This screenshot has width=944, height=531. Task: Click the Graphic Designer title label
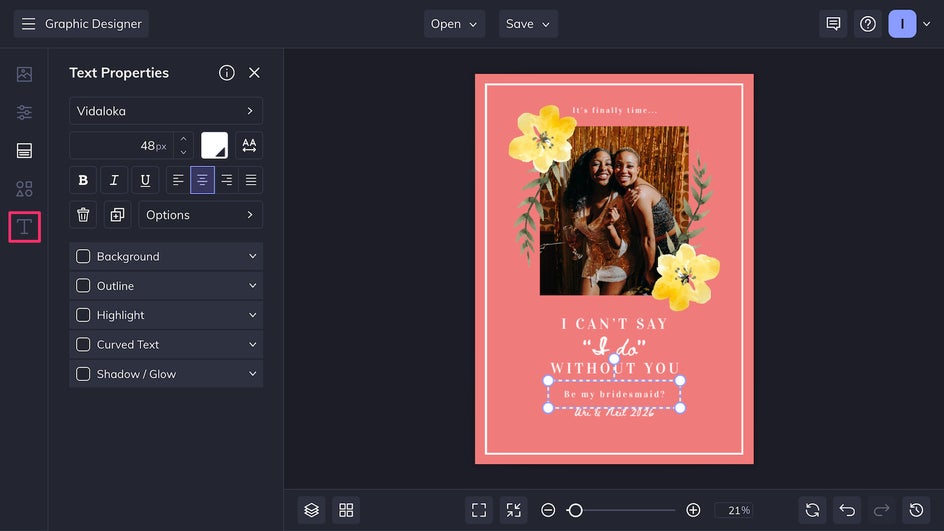pos(93,24)
